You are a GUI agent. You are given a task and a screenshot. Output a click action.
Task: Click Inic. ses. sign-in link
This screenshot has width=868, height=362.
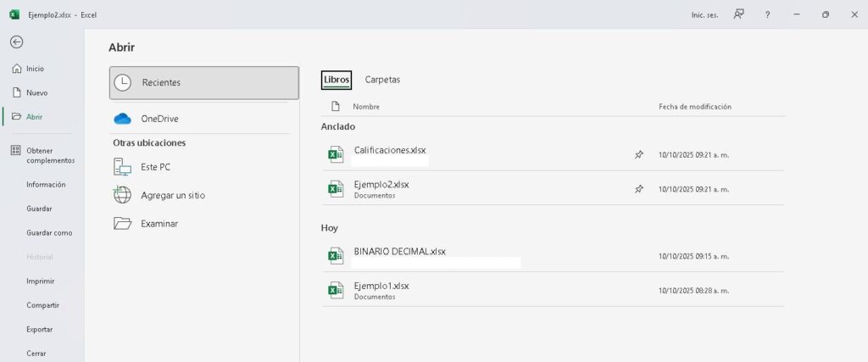pos(704,15)
